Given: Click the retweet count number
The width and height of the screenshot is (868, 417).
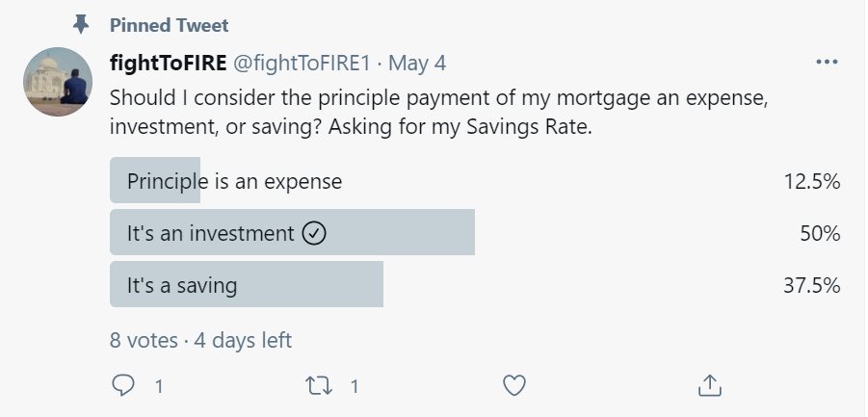Looking at the screenshot, I should click(355, 387).
